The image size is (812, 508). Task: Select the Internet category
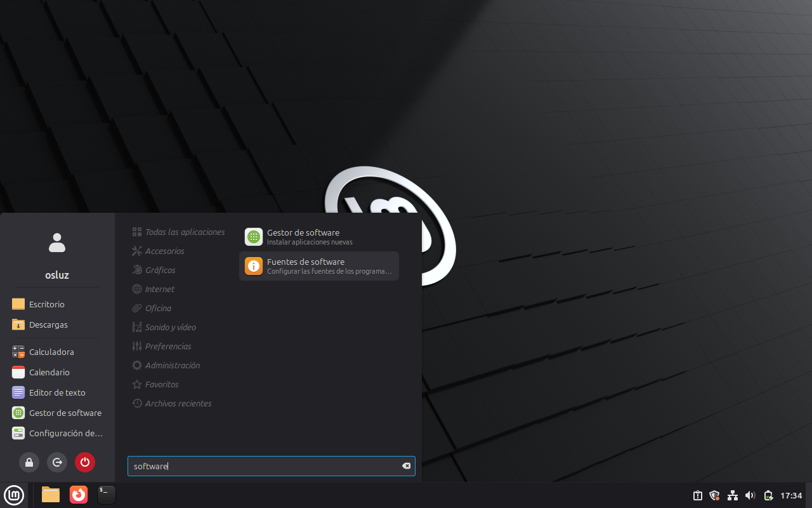pos(153,289)
